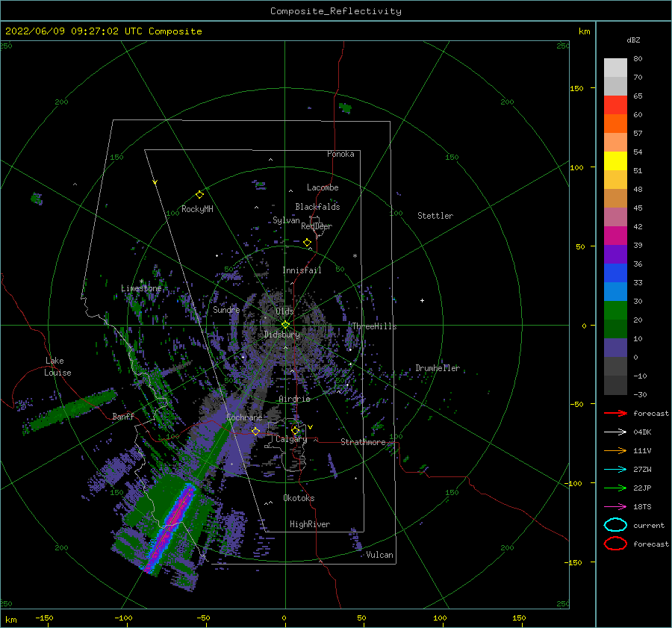
Task: Click the green echo streak near Lake Louise
Action: [73, 409]
